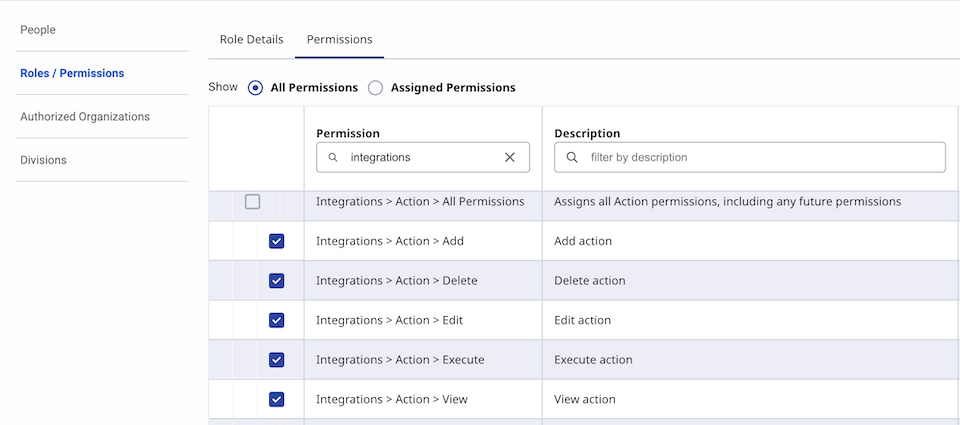Go to Roles / Permissions section
The height and width of the screenshot is (425, 960).
[x=72, y=73]
